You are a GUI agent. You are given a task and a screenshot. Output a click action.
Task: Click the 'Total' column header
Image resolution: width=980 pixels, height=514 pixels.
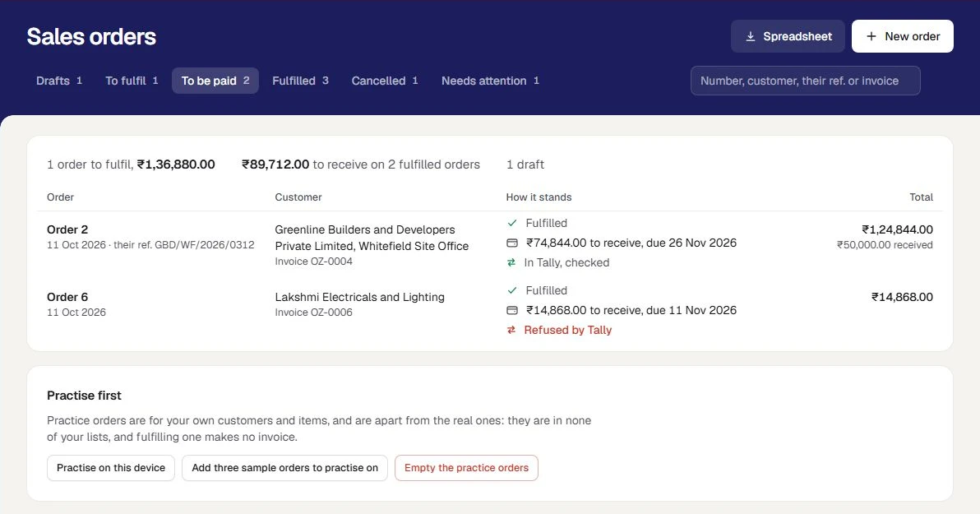[922, 197]
